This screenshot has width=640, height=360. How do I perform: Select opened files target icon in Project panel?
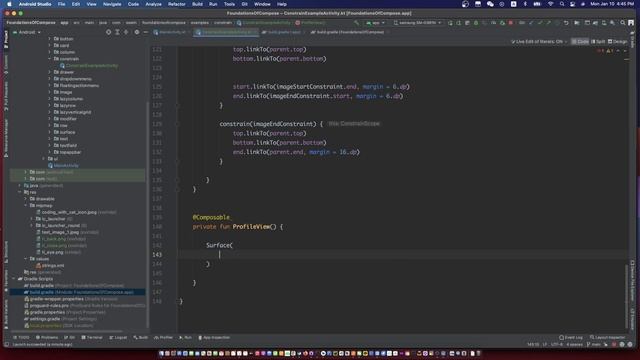pyautogui.click(x=108, y=32)
